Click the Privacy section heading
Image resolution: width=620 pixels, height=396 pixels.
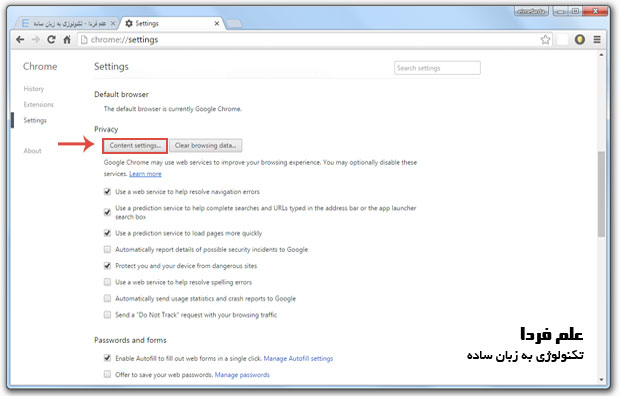pyautogui.click(x=106, y=129)
